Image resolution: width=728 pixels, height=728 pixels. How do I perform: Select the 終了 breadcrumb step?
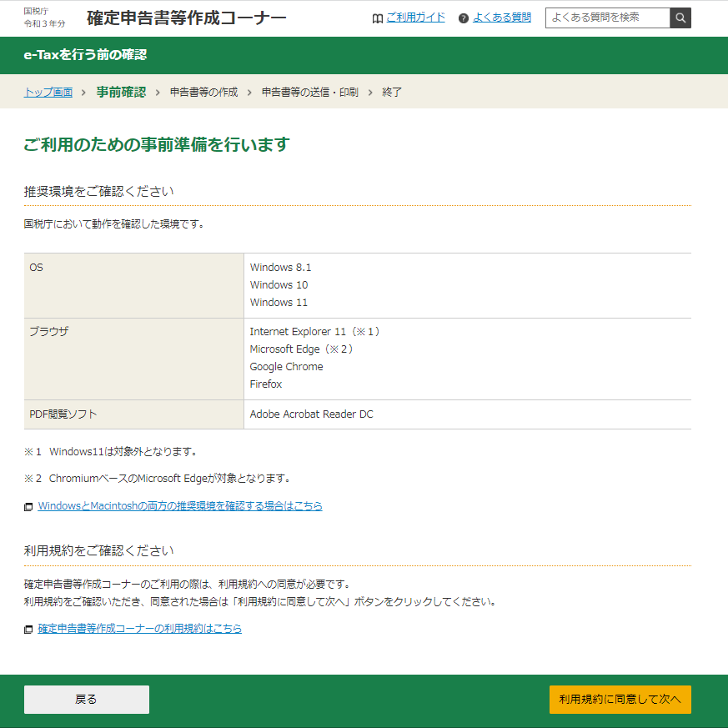392,92
